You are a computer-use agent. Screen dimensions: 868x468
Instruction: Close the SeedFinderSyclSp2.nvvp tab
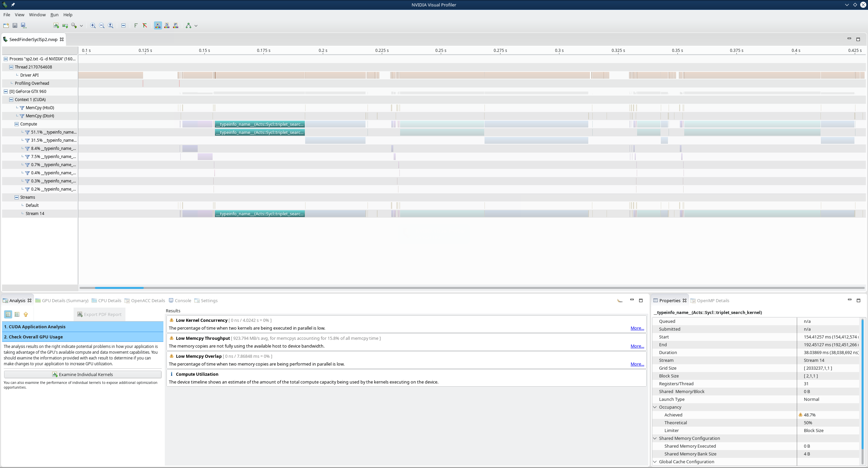point(62,39)
